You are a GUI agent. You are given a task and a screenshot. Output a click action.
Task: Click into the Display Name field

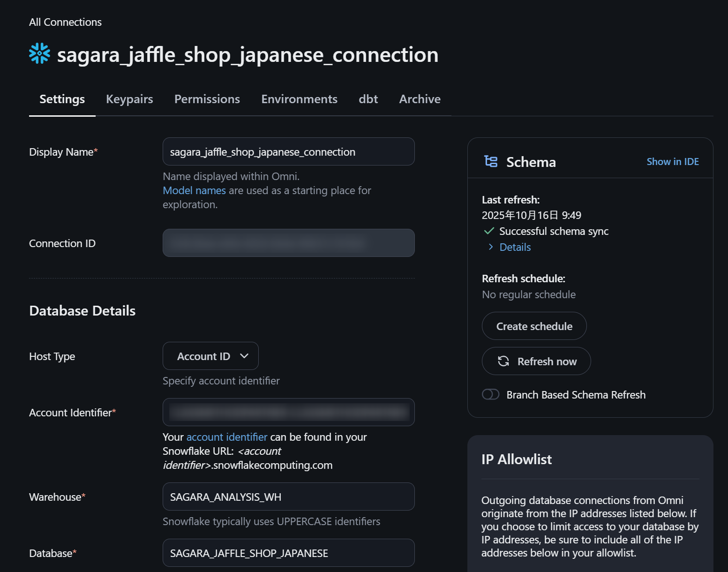click(x=288, y=151)
